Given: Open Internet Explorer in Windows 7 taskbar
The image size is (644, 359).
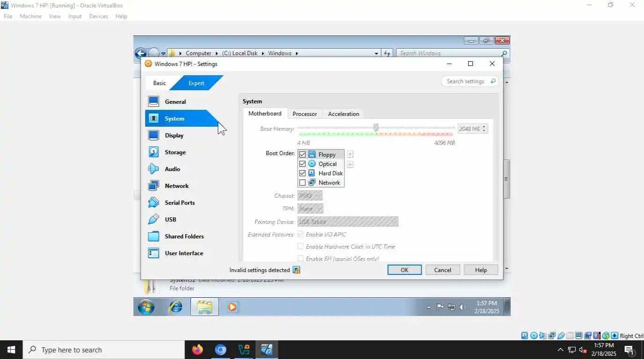Looking at the screenshot, I should (176, 307).
